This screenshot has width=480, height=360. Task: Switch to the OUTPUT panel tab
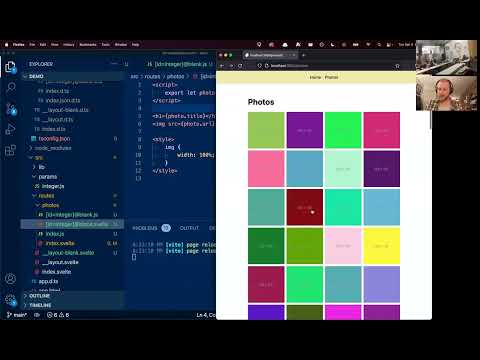click(x=189, y=228)
